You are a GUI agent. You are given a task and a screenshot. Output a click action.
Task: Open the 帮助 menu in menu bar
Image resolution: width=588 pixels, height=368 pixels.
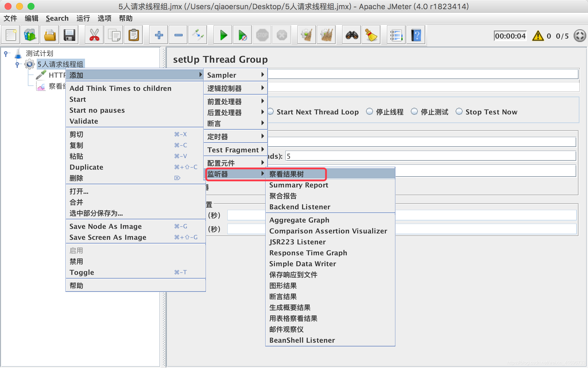[x=126, y=18]
